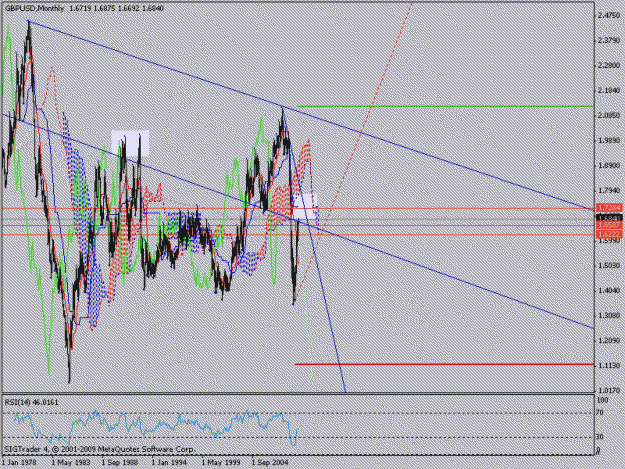Click the 2.1840 price axis value
Screen dimensions: 625x469
[609, 90]
